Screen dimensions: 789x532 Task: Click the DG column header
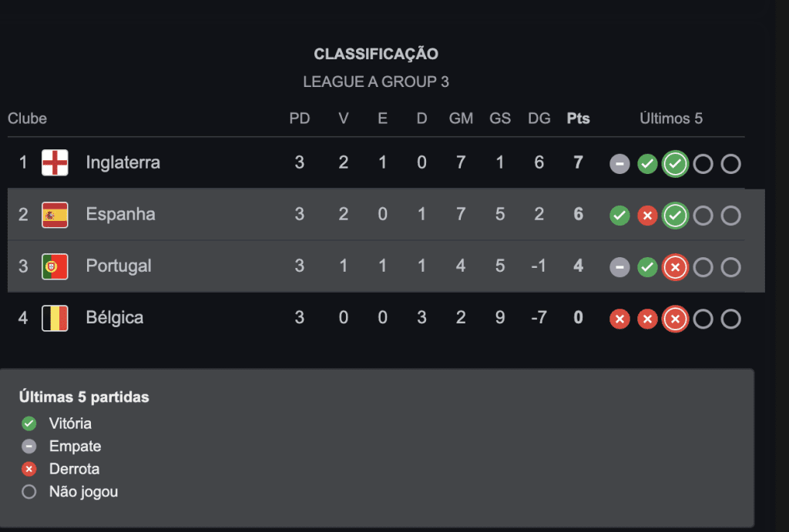[x=539, y=119]
